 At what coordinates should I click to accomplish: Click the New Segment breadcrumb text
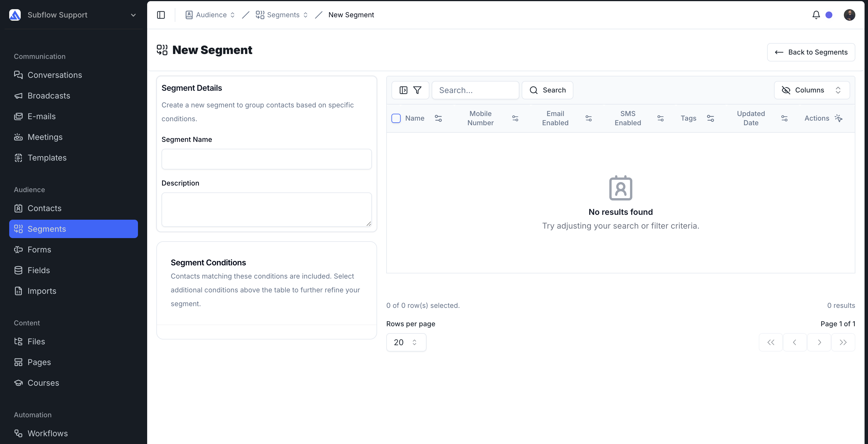click(351, 15)
